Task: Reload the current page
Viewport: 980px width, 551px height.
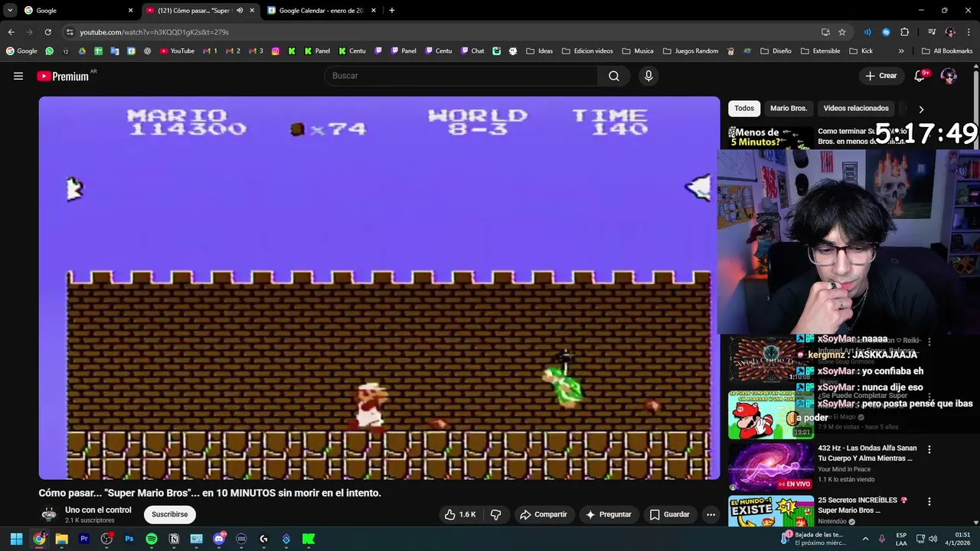Action: click(47, 32)
